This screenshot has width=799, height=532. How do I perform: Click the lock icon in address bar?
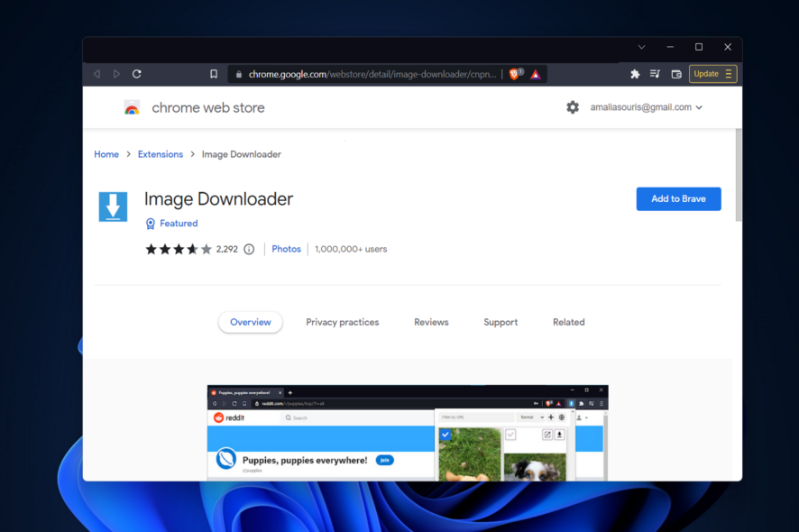click(x=238, y=75)
